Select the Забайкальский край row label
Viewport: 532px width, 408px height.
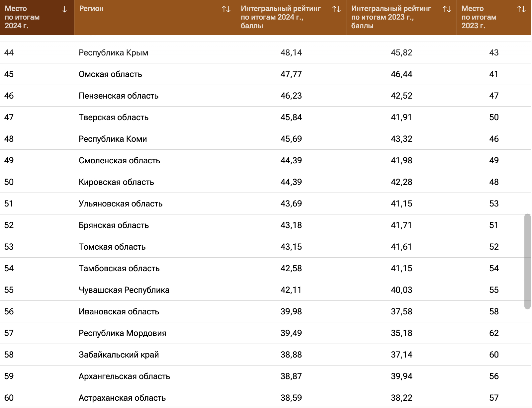point(119,355)
